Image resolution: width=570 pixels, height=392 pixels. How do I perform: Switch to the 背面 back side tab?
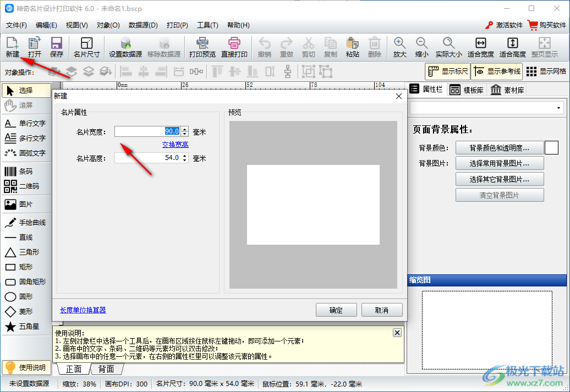(x=106, y=369)
